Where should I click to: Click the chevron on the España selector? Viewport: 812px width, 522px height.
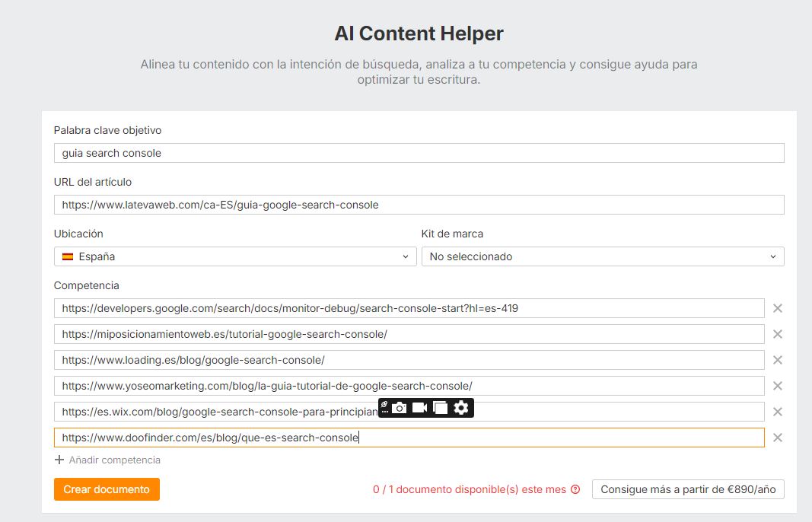click(x=406, y=256)
